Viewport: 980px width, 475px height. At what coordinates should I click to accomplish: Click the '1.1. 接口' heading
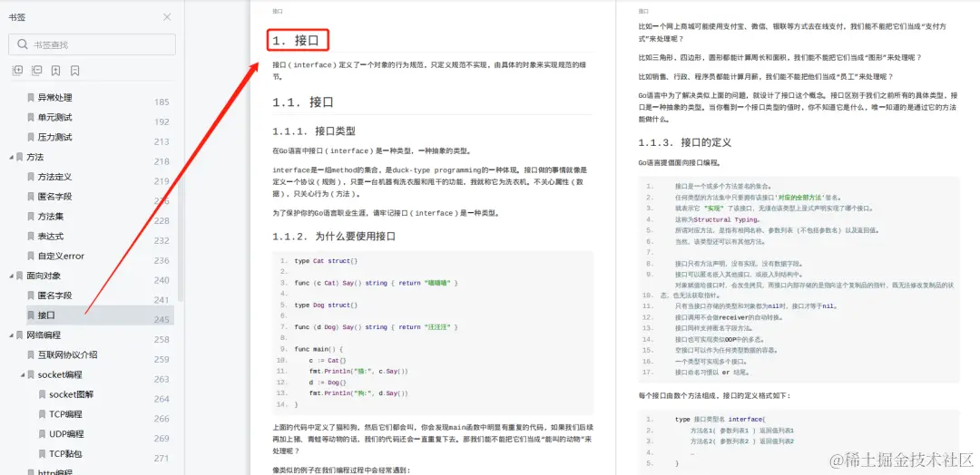pos(303,102)
